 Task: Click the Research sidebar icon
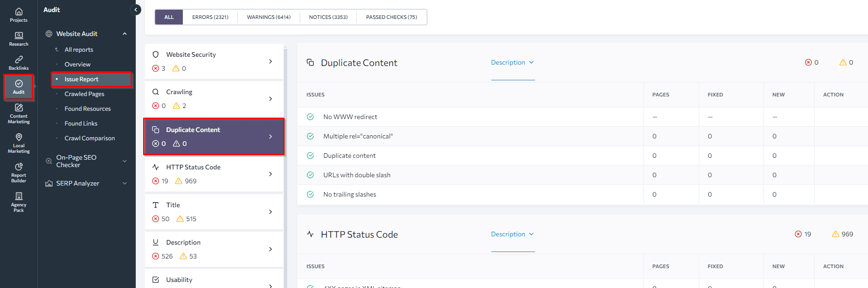(18, 39)
